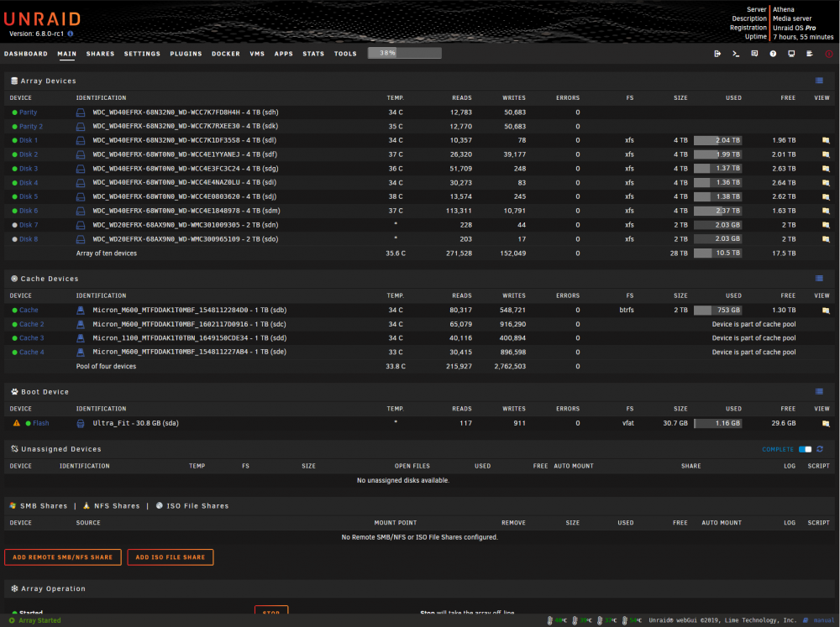Open the help question mark icon

[773, 54]
